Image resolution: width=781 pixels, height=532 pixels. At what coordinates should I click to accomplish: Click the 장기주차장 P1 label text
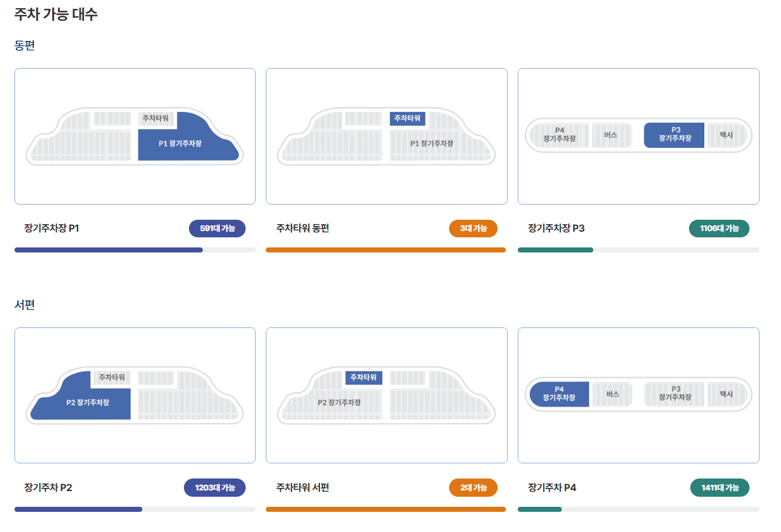coord(52,229)
